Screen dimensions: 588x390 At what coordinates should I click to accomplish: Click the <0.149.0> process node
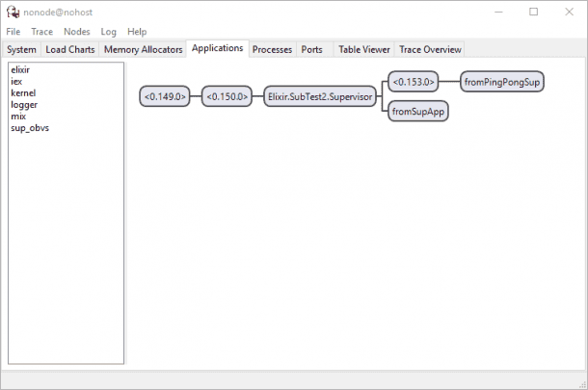(x=165, y=96)
